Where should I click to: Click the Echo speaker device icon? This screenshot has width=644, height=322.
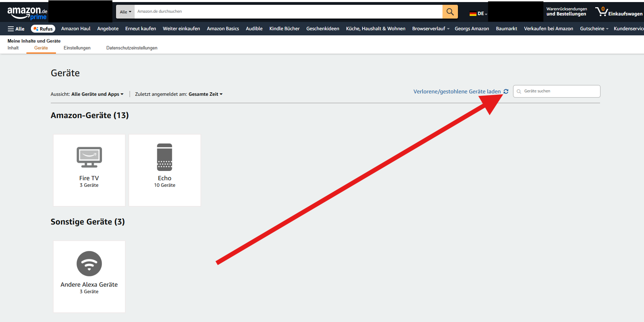pos(164,157)
